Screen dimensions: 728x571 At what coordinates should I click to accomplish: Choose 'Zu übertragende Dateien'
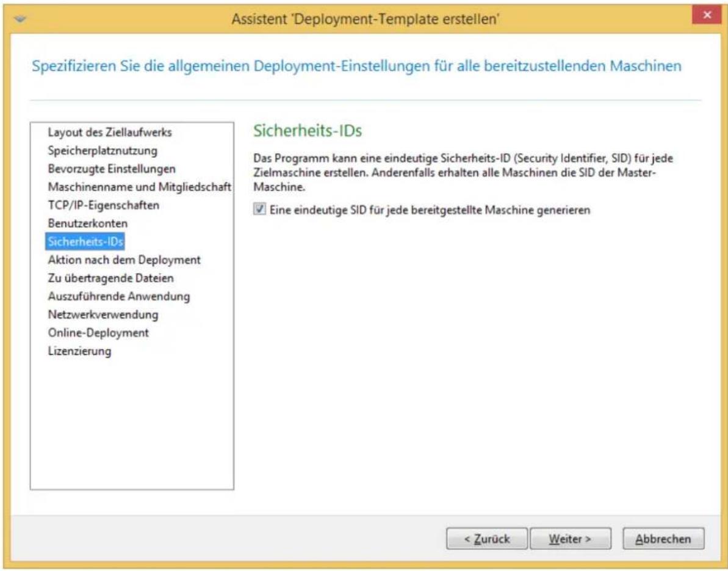(x=110, y=278)
